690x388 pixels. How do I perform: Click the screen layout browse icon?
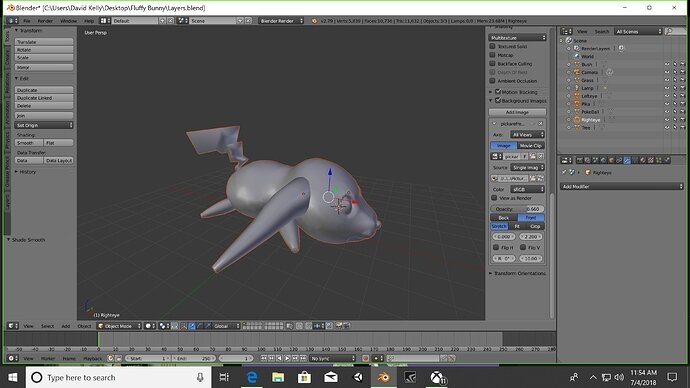(105, 21)
